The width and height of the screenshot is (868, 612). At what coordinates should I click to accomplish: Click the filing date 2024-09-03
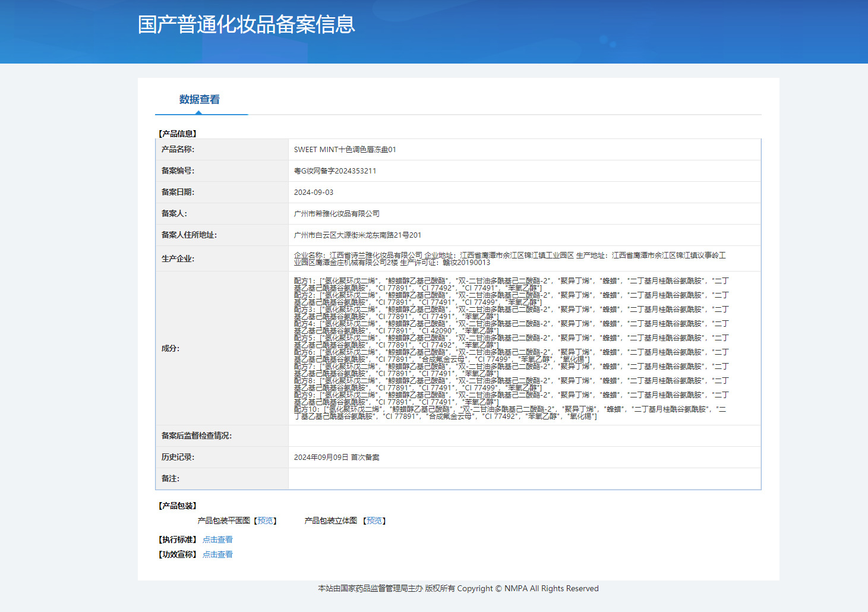(314, 192)
